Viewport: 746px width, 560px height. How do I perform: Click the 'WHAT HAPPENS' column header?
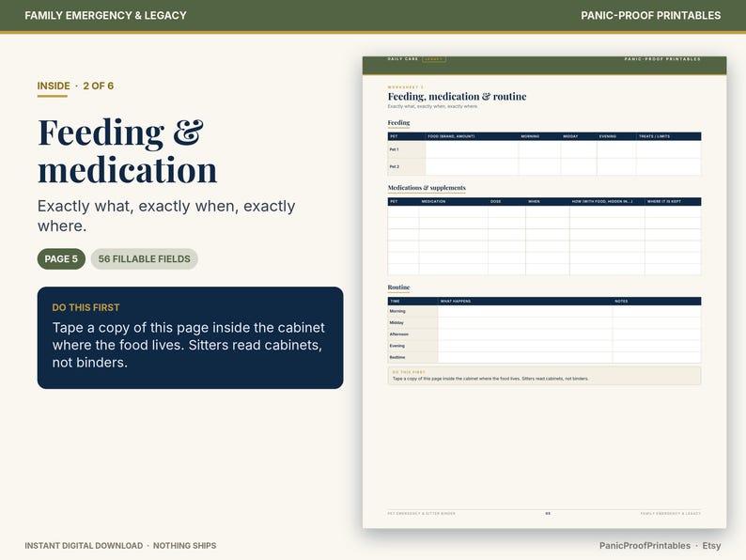tap(456, 302)
